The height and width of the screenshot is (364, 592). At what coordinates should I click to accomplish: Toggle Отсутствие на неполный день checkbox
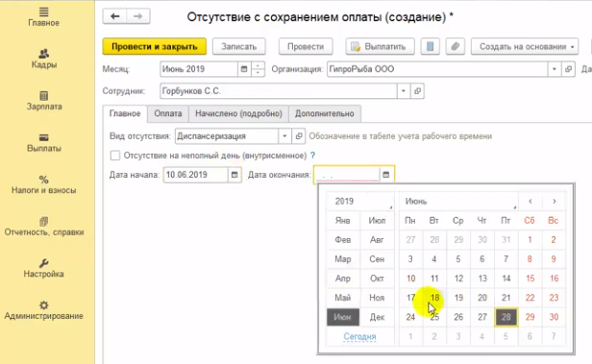[114, 156]
